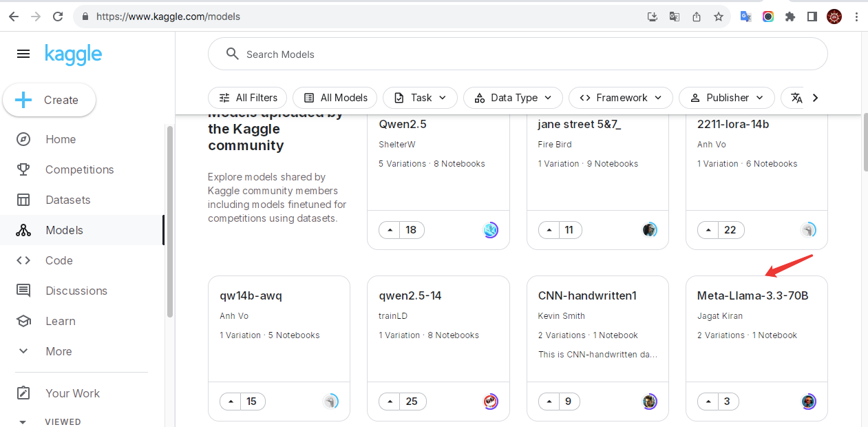
Task: Click the browser back arrow
Action: coord(14,17)
